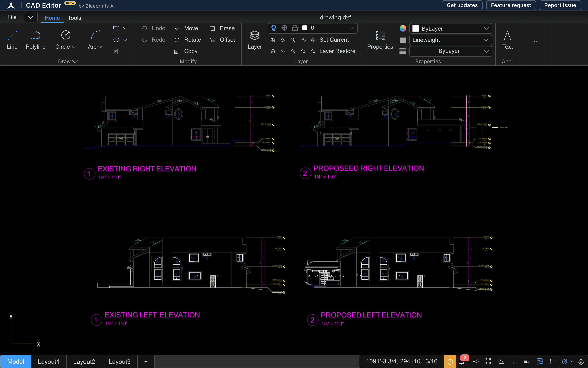Viewport: 588px width, 368px height.
Task: Click the Rectangle tool icon
Action: coord(116,28)
